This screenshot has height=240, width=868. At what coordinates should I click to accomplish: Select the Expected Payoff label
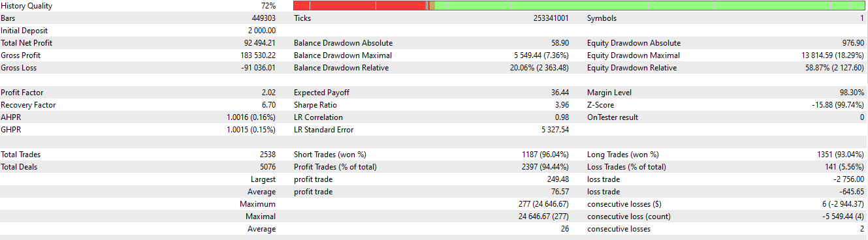321,93
